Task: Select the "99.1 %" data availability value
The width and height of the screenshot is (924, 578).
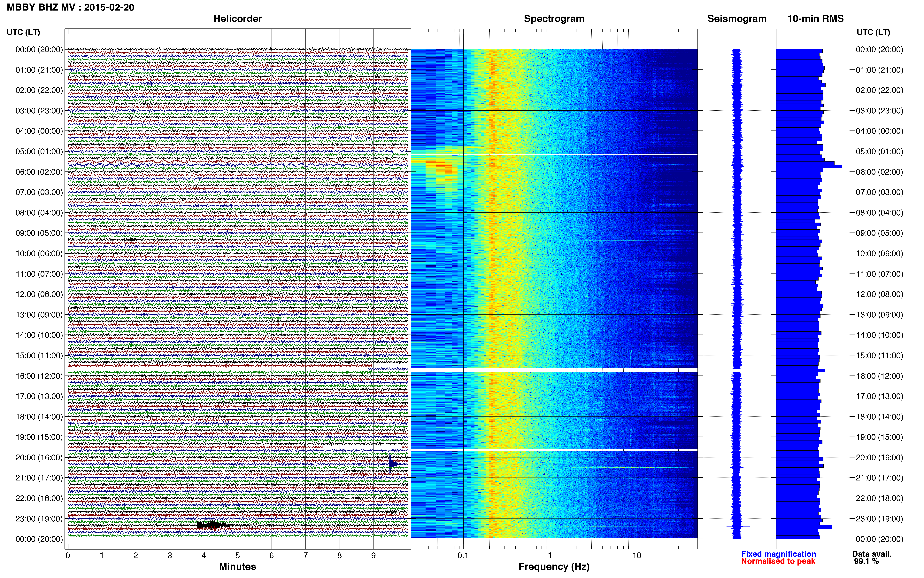Action: pyautogui.click(x=867, y=561)
